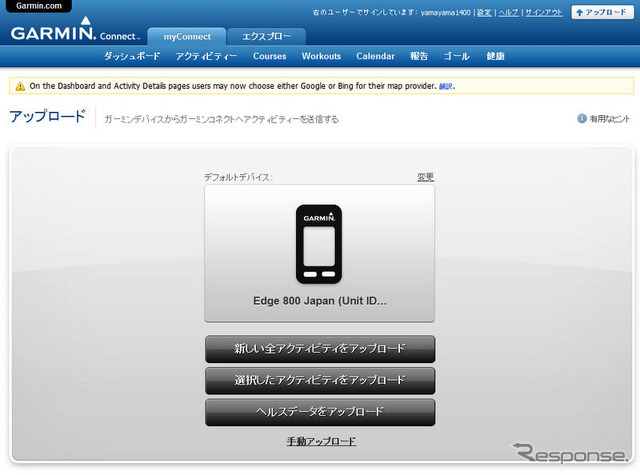Go to the Courses menu
640x475 pixels.
click(x=269, y=56)
